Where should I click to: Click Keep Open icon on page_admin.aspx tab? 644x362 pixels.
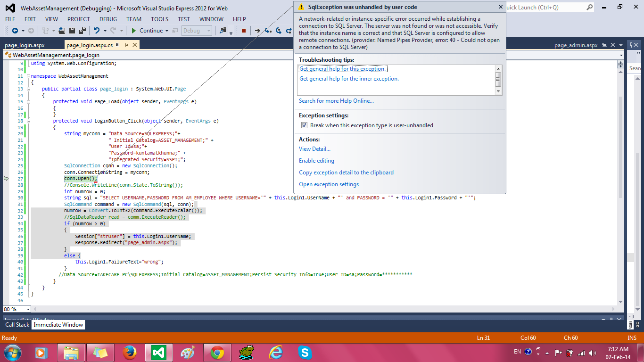click(604, 45)
